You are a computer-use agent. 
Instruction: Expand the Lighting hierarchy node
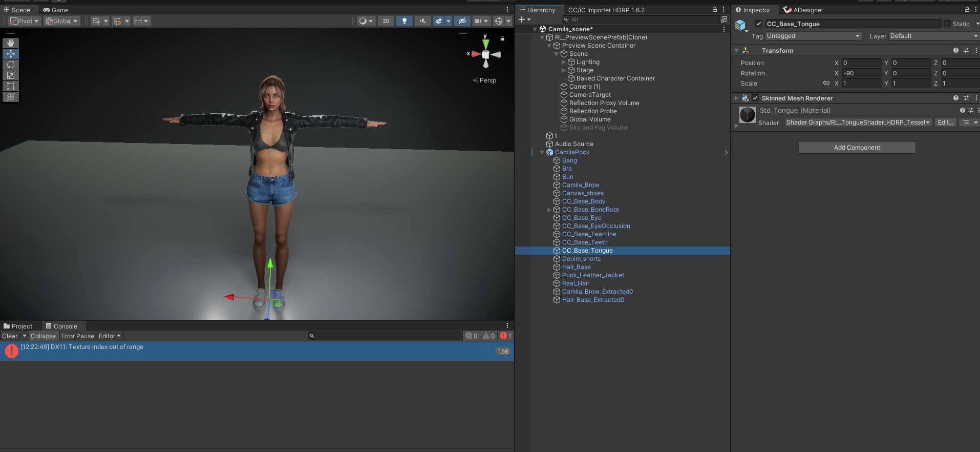564,62
